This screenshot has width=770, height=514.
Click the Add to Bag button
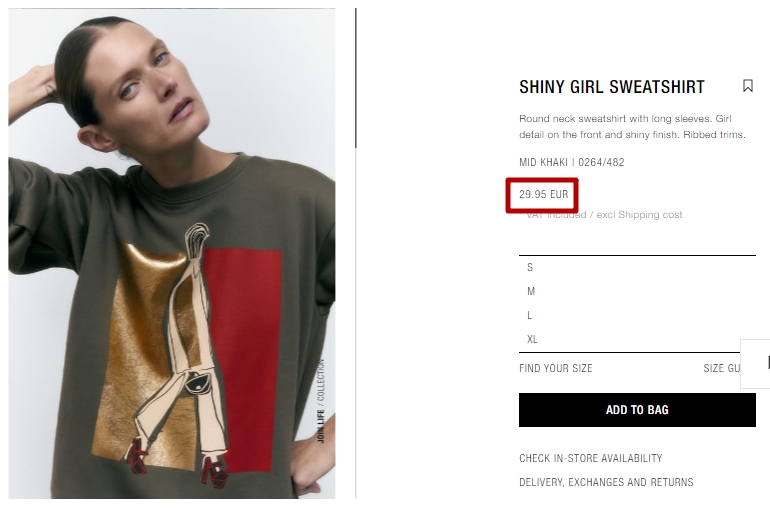coord(637,410)
